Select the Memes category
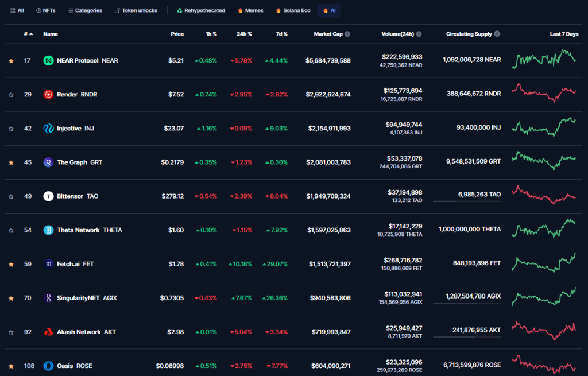 [250, 10]
